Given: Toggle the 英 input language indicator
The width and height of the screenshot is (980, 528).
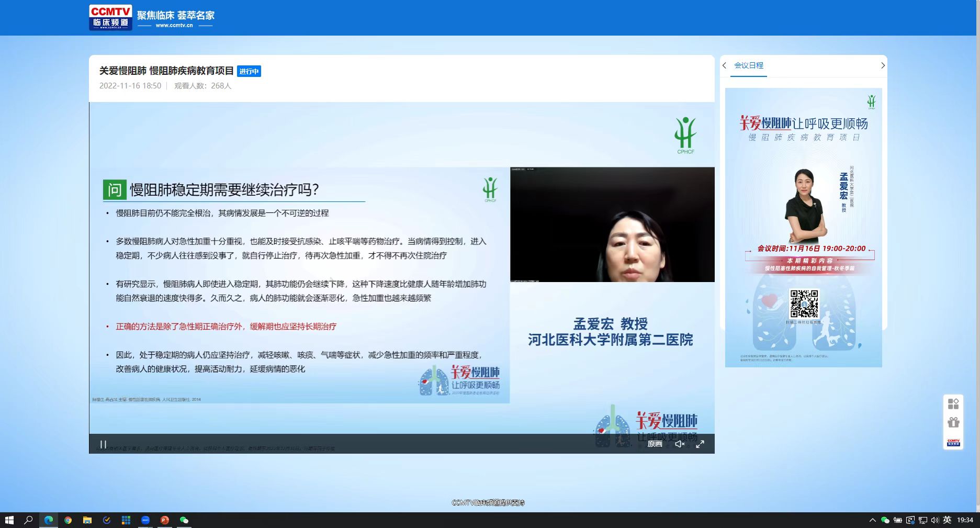Looking at the screenshot, I should coord(947,520).
